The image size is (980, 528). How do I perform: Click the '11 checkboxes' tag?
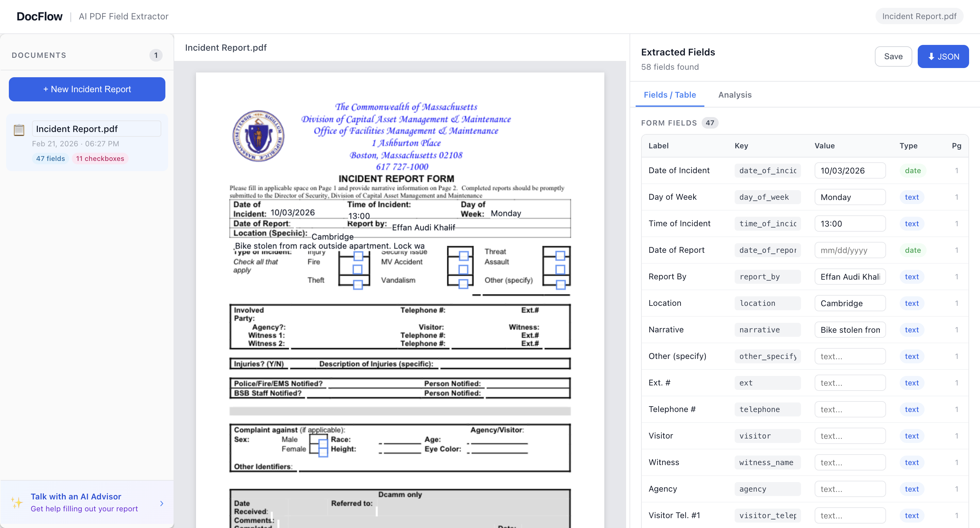100,159
